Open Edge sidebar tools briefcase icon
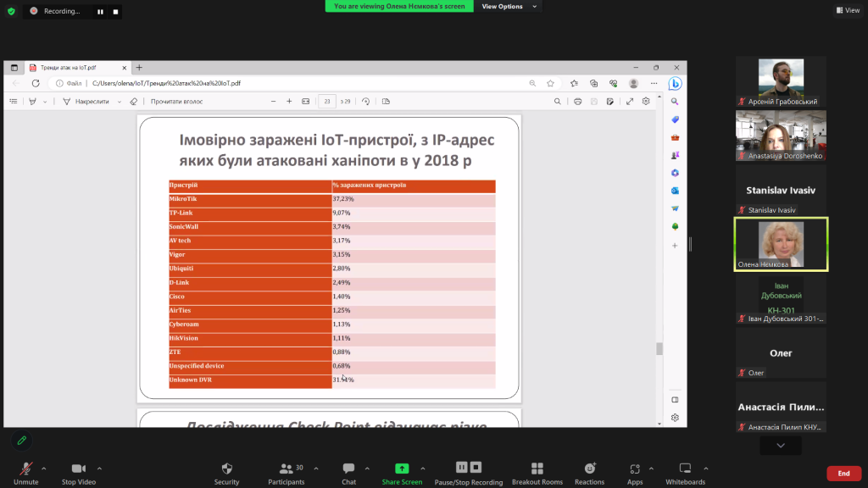Screen dimensions: 868x488 (x=675, y=137)
